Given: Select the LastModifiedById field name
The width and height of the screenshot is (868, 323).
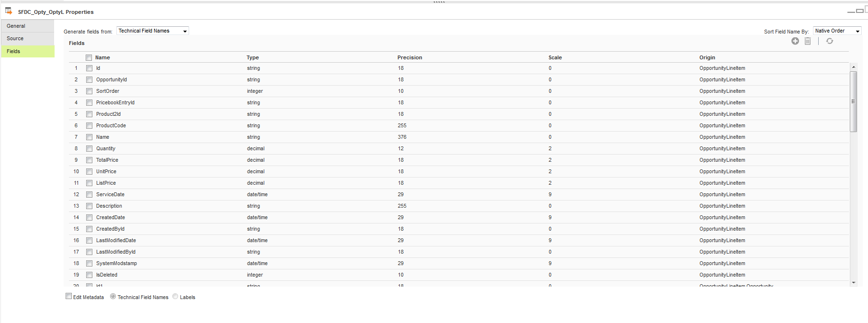Looking at the screenshot, I should tap(116, 252).
